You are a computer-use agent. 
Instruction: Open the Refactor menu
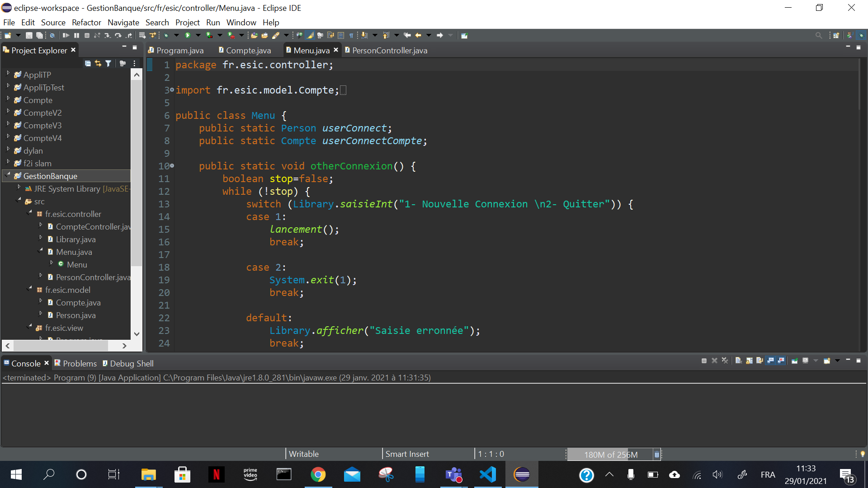point(86,22)
